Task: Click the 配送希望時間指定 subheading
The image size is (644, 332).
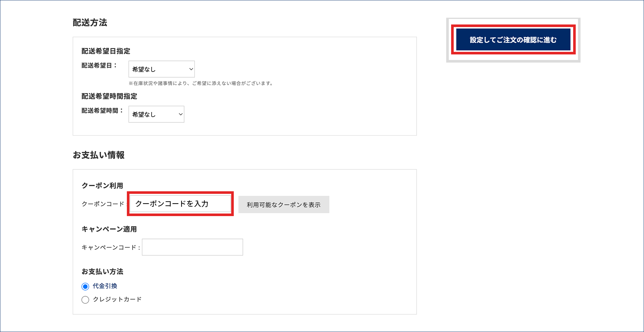Action: pos(109,96)
